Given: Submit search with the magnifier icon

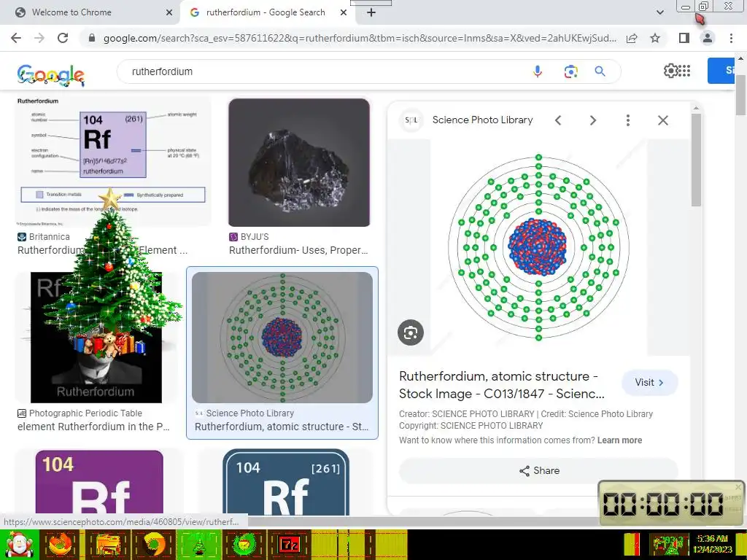Looking at the screenshot, I should tap(600, 71).
